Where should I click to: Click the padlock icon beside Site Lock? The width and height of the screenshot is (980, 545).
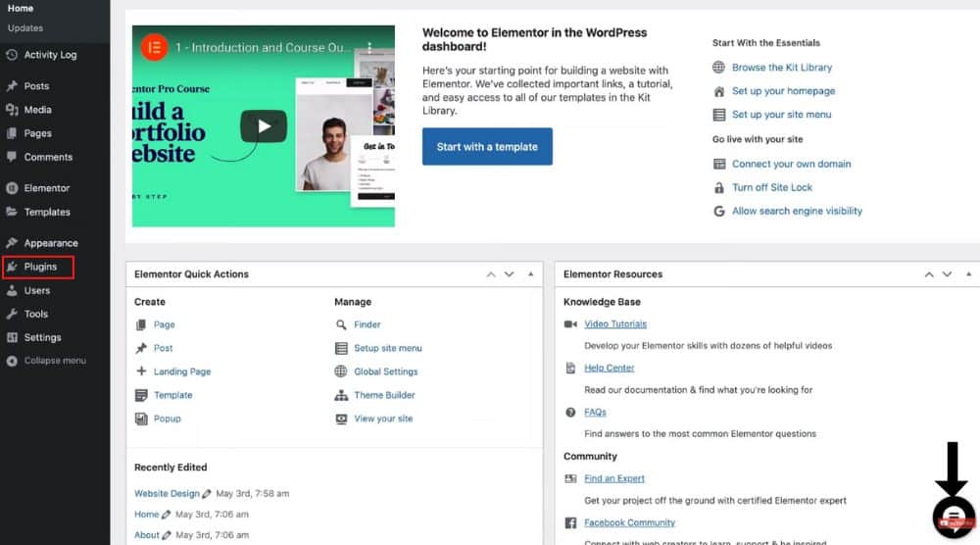click(x=718, y=187)
